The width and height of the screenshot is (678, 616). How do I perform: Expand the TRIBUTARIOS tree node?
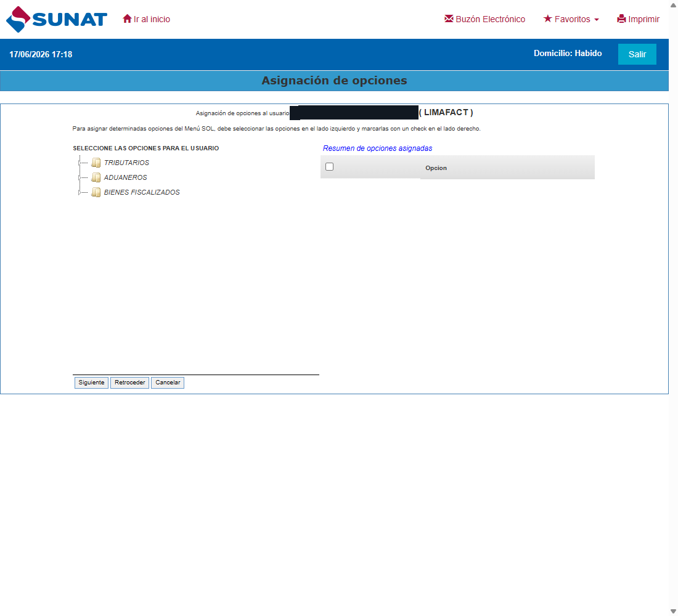click(80, 163)
